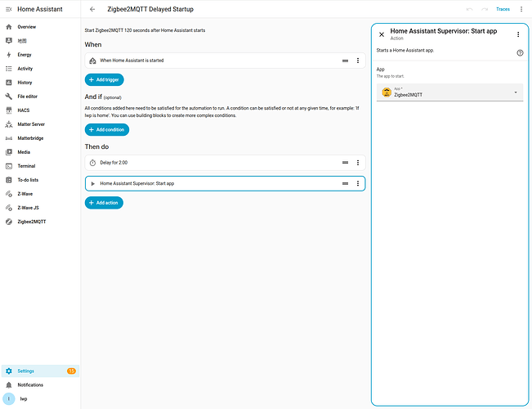The height and width of the screenshot is (409, 532).
Task: Click the Zigbee2MQTT sidebar icon
Action: click(9, 222)
